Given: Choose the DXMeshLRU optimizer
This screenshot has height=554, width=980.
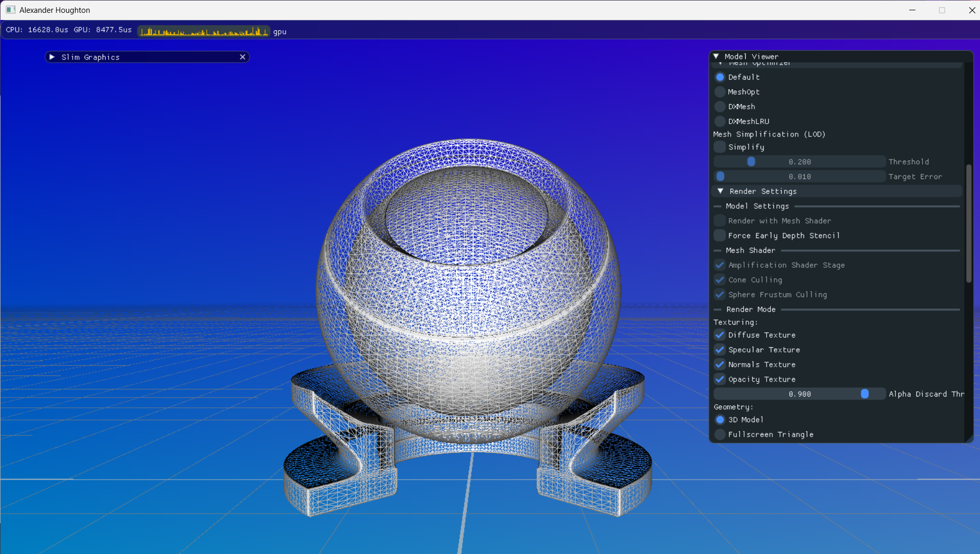Looking at the screenshot, I should tap(720, 122).
